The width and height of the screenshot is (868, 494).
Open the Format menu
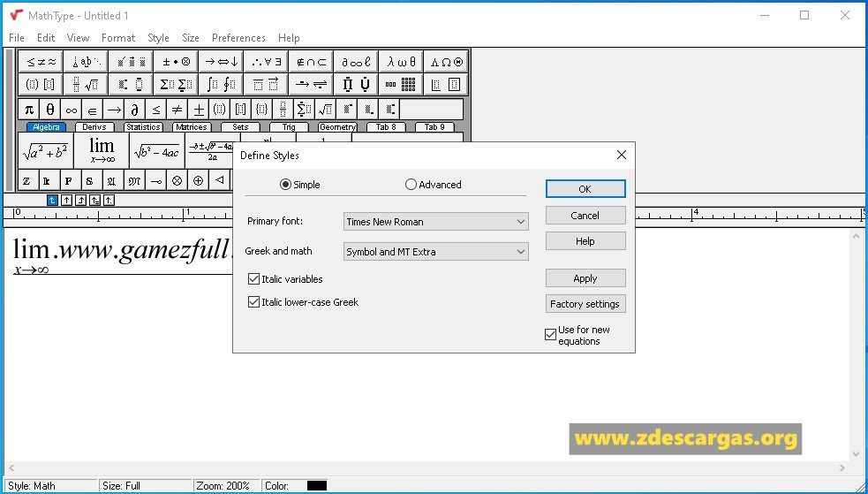[x=118, y=38]
